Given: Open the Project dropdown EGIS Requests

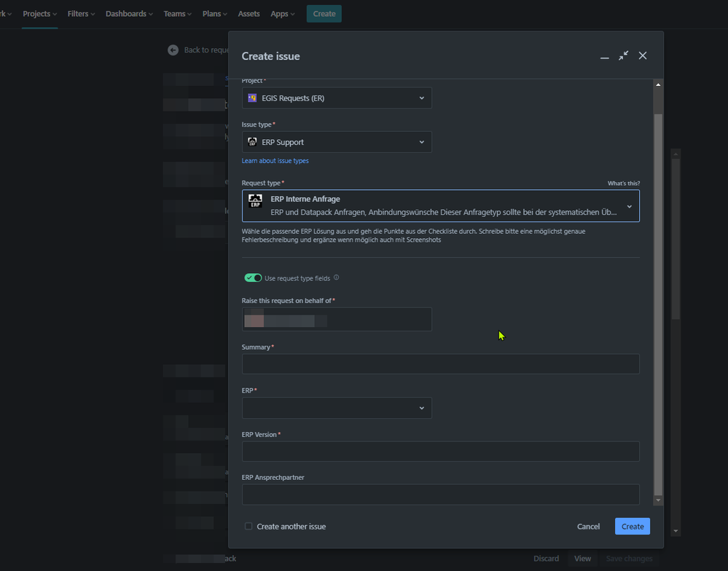Looking at the screenshot, I should pyautogui.click(x=337, y=98).
